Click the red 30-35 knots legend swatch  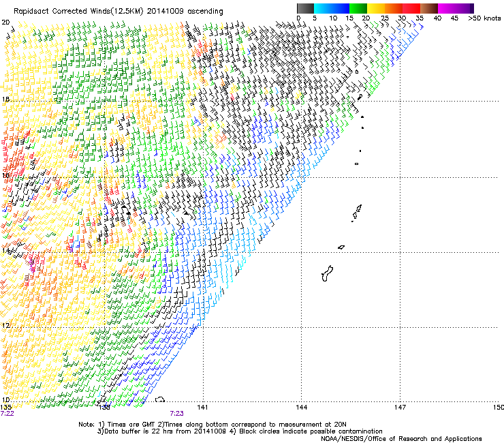pos(411,8)
